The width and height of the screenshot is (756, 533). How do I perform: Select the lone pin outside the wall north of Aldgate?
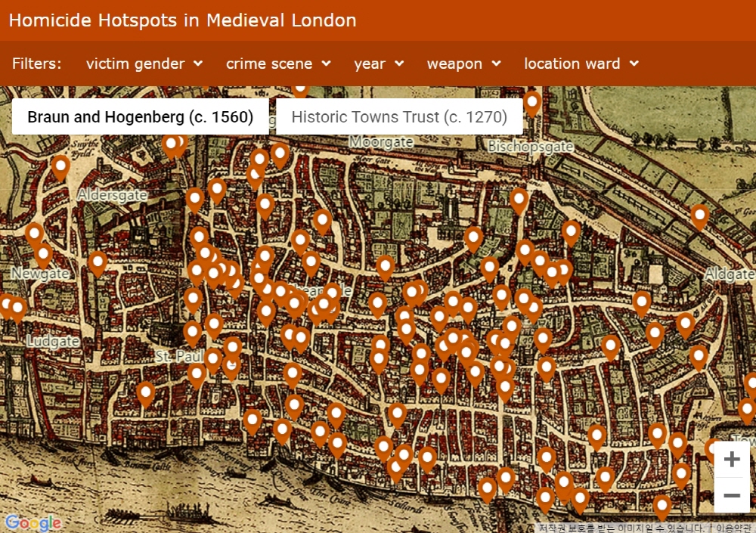click(699, 217)
